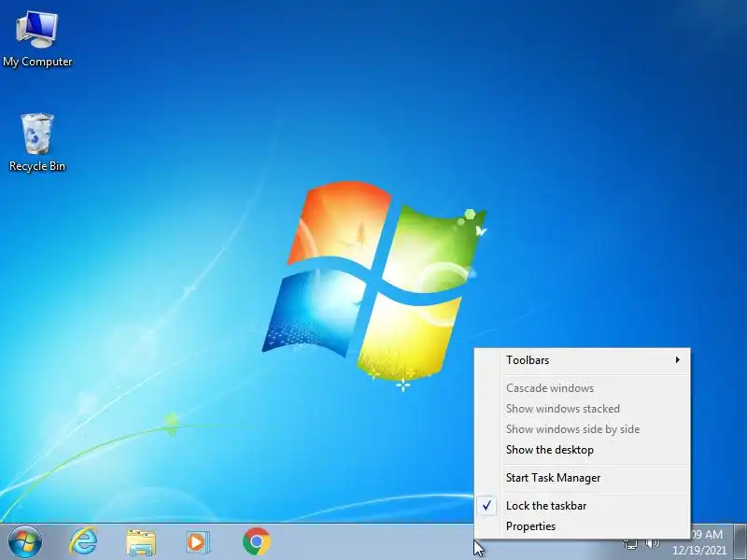Open taskbar Properties
This screenshot has height=560, width=747.
pyautogui.click(x=582, y=526)
